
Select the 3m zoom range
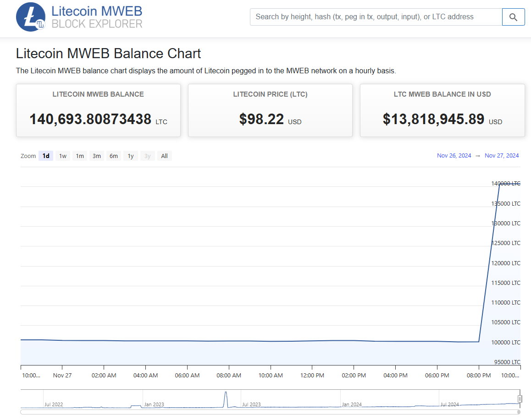tap(96, 156)
